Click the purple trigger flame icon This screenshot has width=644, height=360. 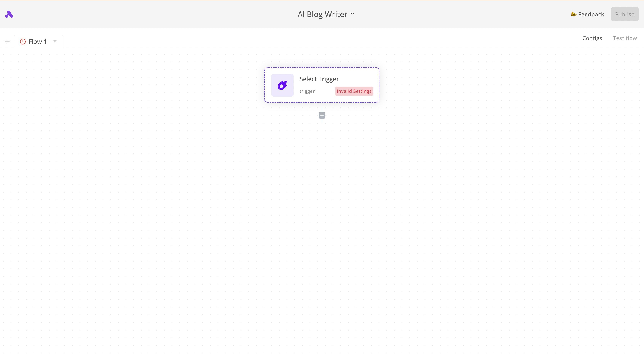tap(282, 85)
